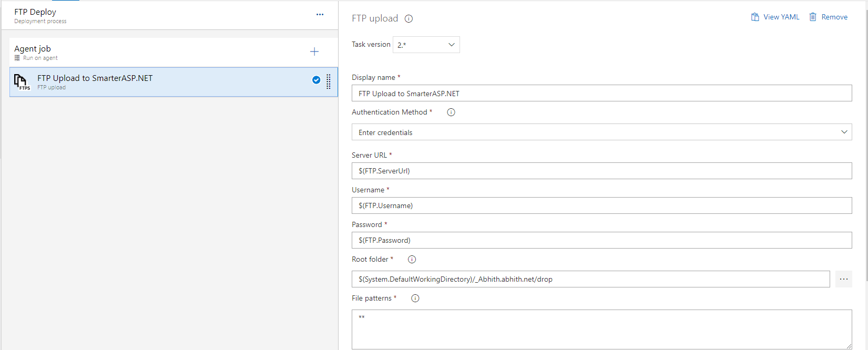Screen dimensions: 868x350
Task: Click the blue checkmark on FTP task
Action: [316, 80]
